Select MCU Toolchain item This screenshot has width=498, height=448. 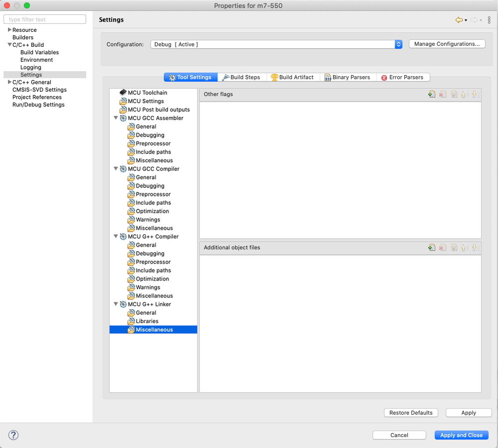coord(148,92)
